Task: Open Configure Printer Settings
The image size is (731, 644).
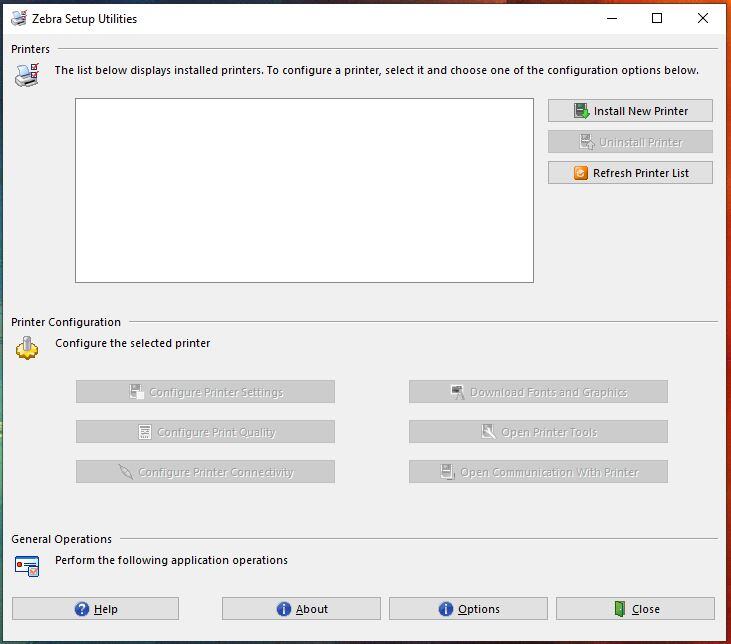Action: click(x=205, y=392)
